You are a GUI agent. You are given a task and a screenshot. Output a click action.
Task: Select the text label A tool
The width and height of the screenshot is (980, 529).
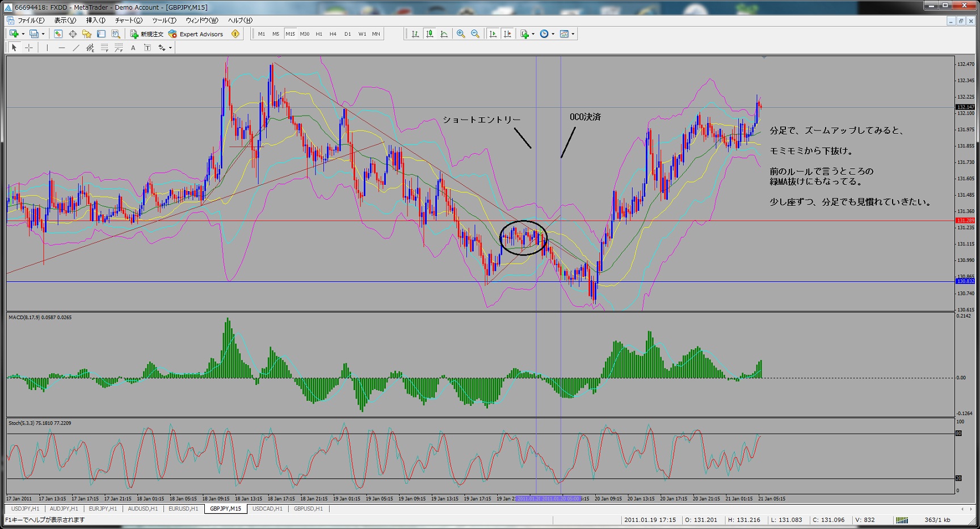coord(133,48)
